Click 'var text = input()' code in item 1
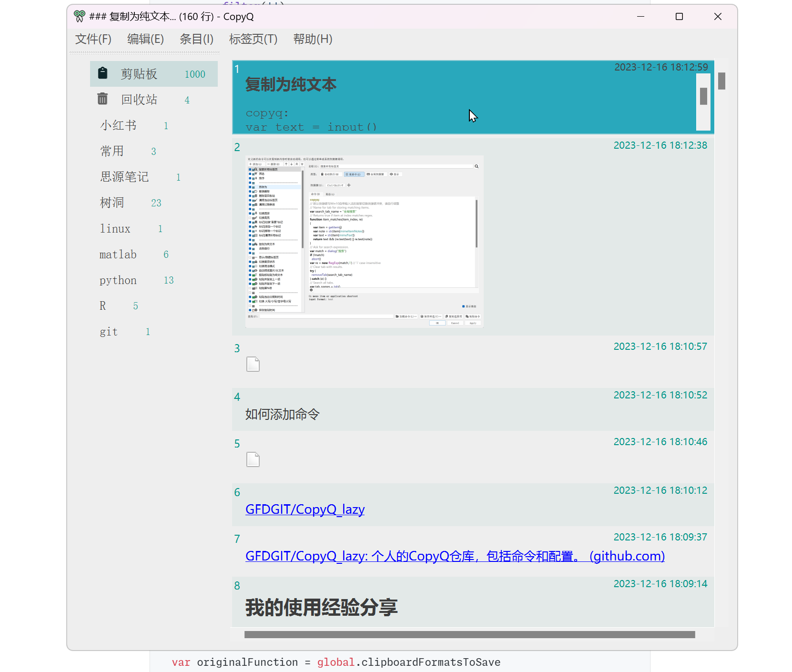 click(311, 127)
